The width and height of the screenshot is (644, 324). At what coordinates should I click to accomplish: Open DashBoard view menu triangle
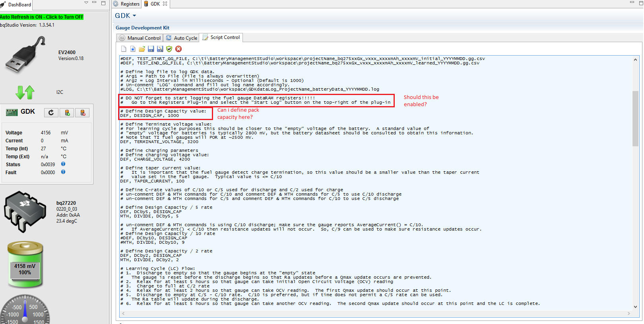[86, 3]
